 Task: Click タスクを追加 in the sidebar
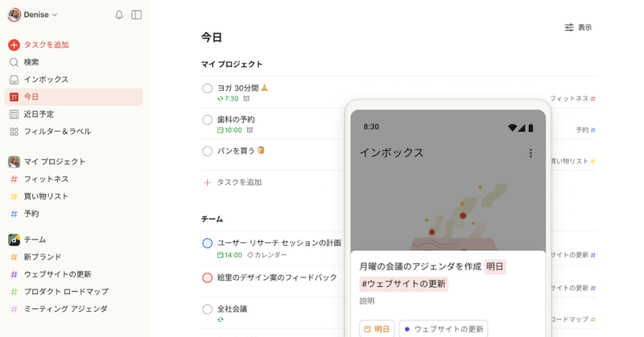(x=46, y=45)
